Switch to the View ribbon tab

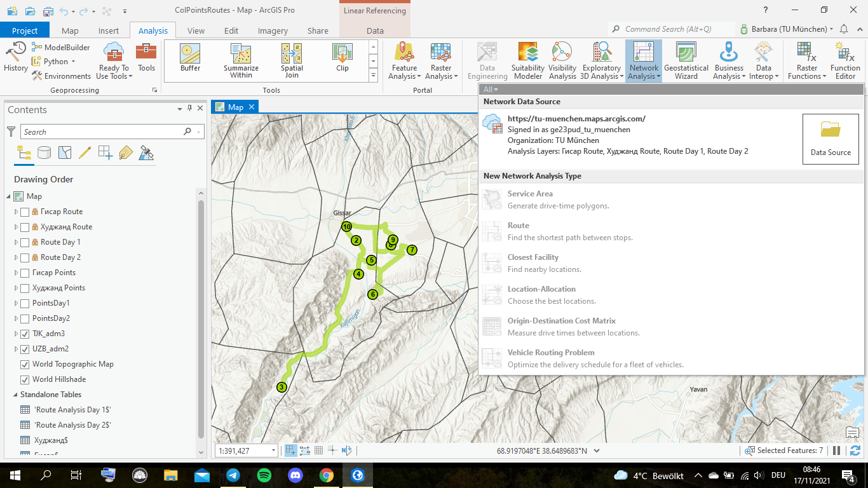click(x=196, y=30)
